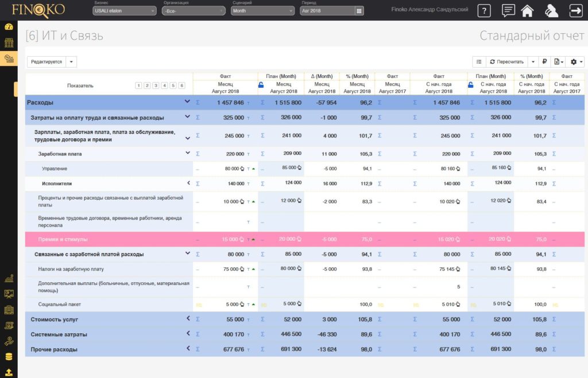Click the database stack icon in sidebar

9,357
